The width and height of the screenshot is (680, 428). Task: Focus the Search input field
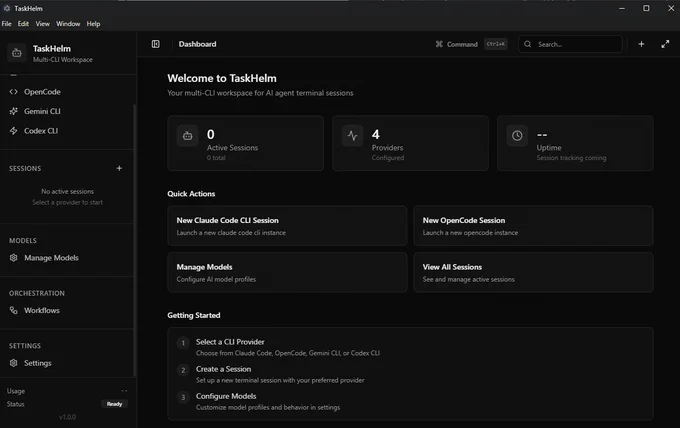570,44
